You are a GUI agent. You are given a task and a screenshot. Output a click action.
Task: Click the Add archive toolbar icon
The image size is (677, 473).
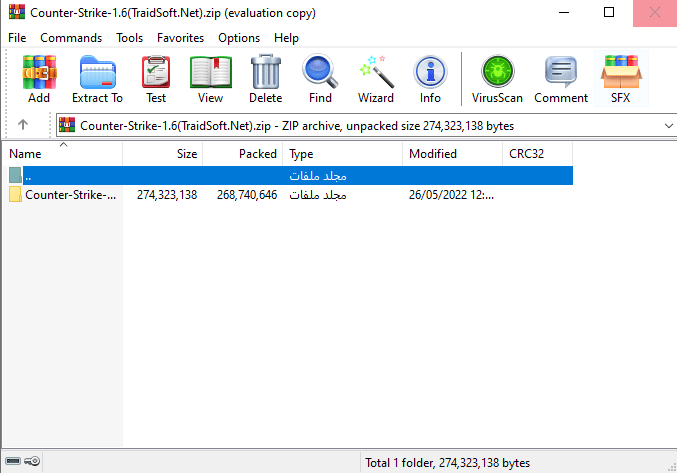39,72
